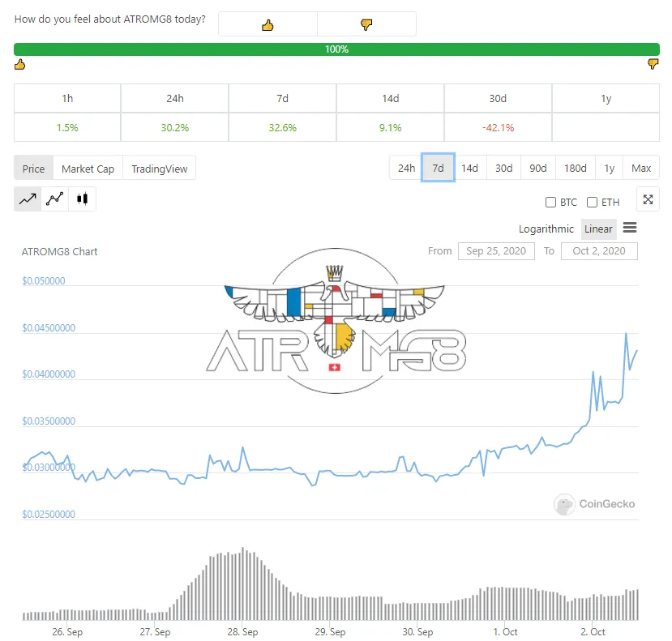
Task: Select the 30d chart range
Action: point(504,168)
